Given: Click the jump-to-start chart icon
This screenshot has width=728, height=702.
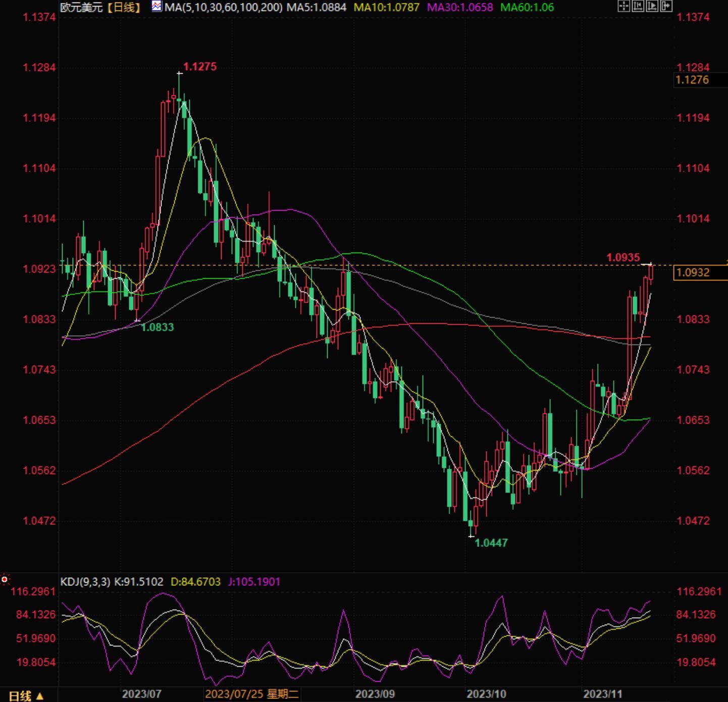Looking at the screenshot, I should [638, 6].
